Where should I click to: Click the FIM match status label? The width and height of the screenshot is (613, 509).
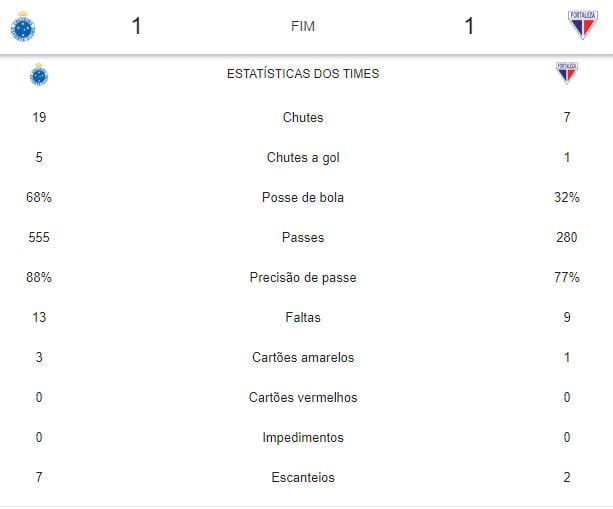point(302,26)
